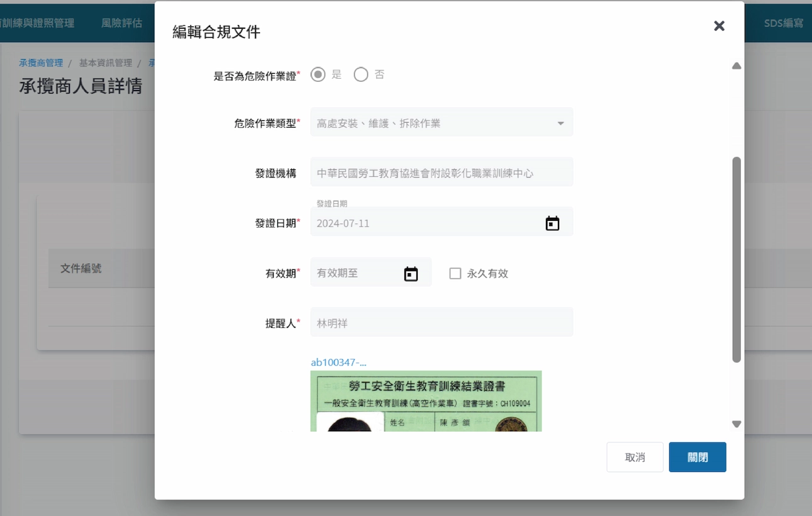The image size is (812, 516).
Task: Select 是 radio for 危險作業證
Action: pyautogui.click(x=318, y=75)
